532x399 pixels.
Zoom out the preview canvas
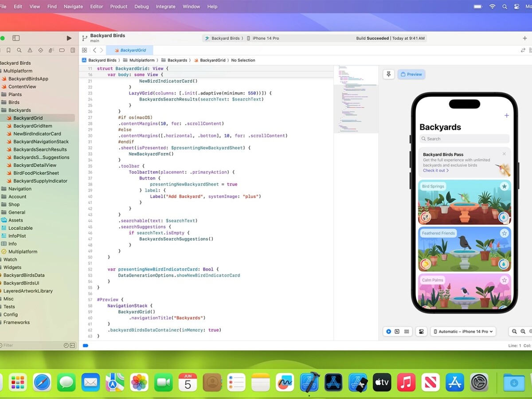click(515, 332)
